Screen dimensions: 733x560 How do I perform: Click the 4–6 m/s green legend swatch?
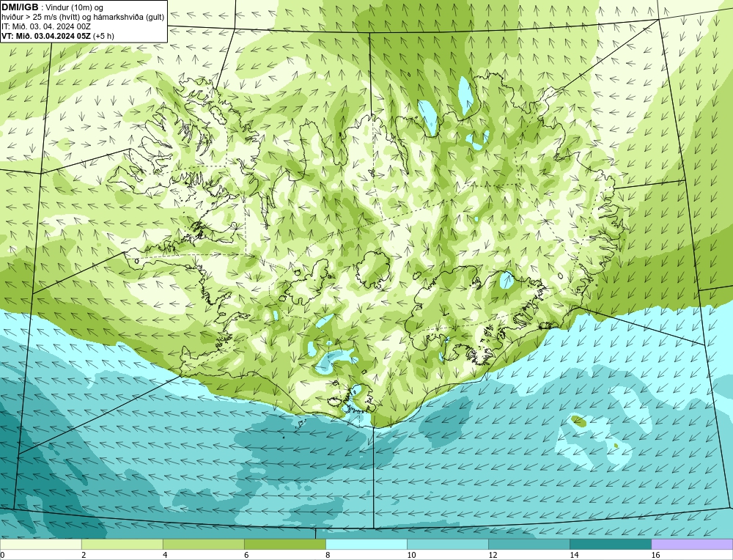tap(203, 544)
